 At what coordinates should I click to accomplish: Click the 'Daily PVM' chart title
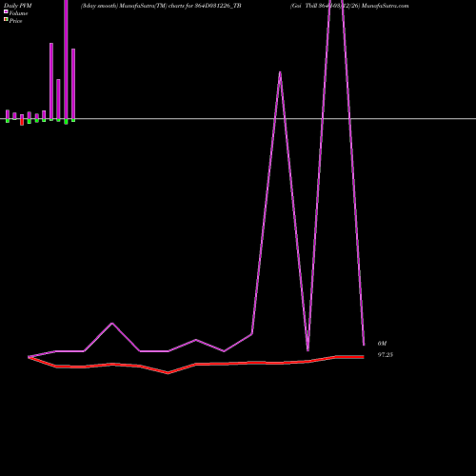click(x=18, y=6)
